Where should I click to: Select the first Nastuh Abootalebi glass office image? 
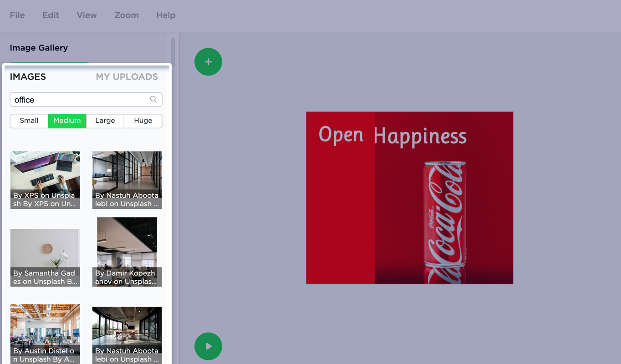click(x=127, y=180)
